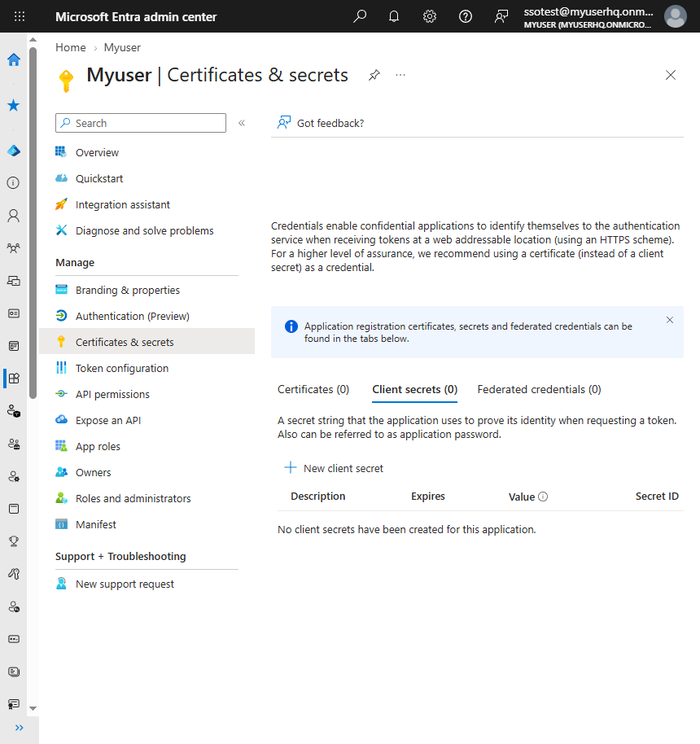The height and width of the screenshot is (744, 700).
Task: Go to Home via left rail house icon
Action: (14, 59)
